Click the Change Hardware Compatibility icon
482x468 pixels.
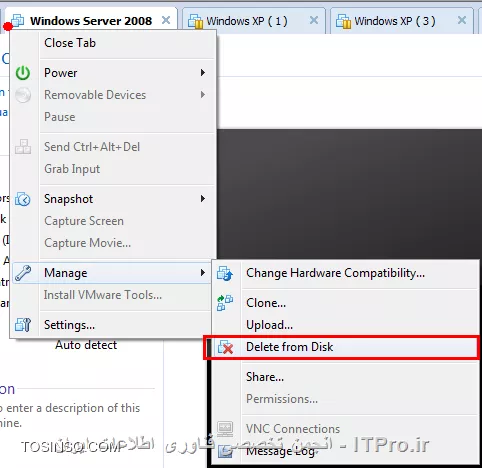click(x=225, y=273)
